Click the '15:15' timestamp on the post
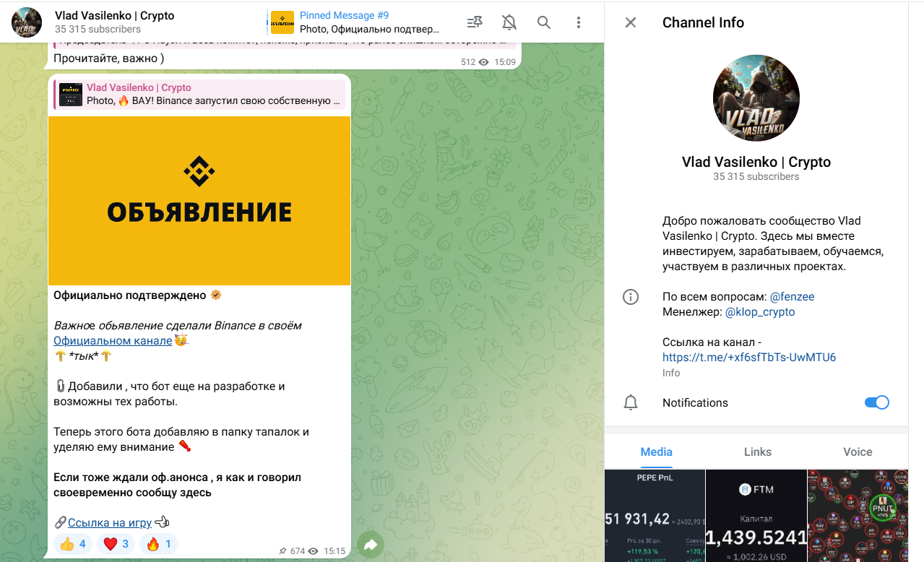 pyautogui.click(x=334, y=551)
